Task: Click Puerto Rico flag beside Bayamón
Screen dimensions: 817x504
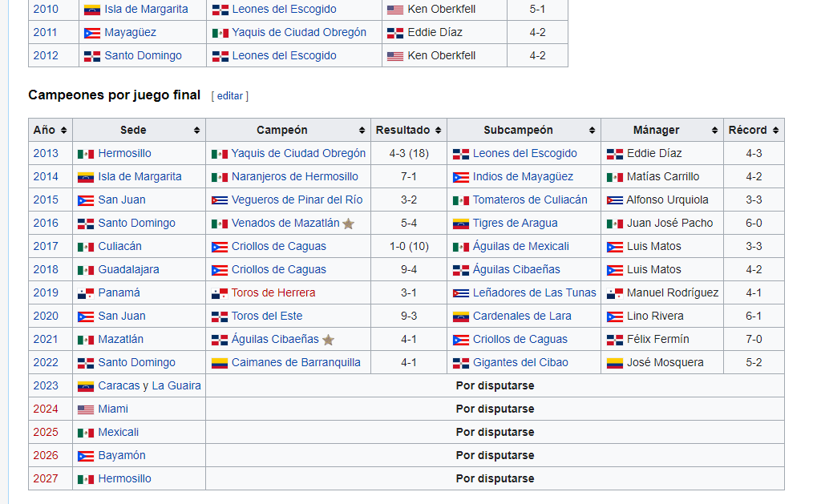Action: [x=86, y=456]
